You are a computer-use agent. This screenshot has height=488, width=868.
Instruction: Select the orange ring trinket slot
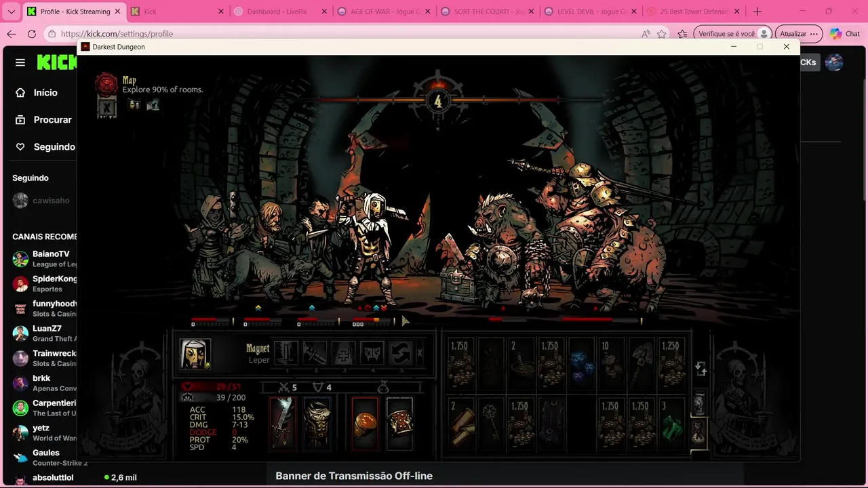[x=365, y=424]
